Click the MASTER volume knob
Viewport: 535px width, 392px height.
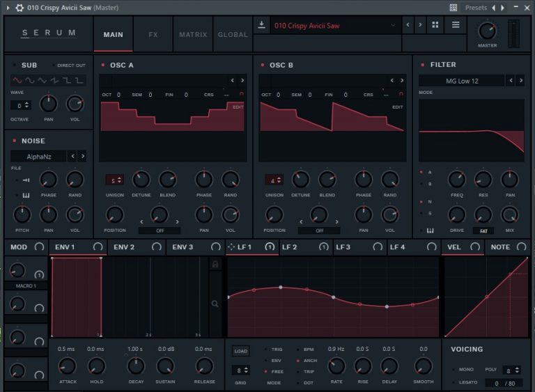click(487, 31)
